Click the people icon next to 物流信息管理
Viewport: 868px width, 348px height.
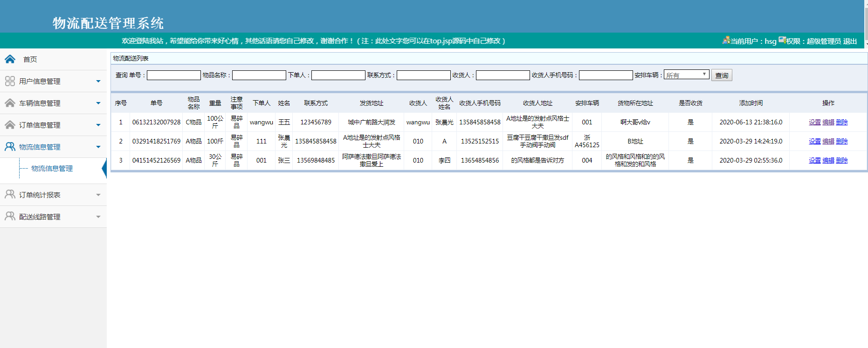pyautogui.click(x=10, y=147)
